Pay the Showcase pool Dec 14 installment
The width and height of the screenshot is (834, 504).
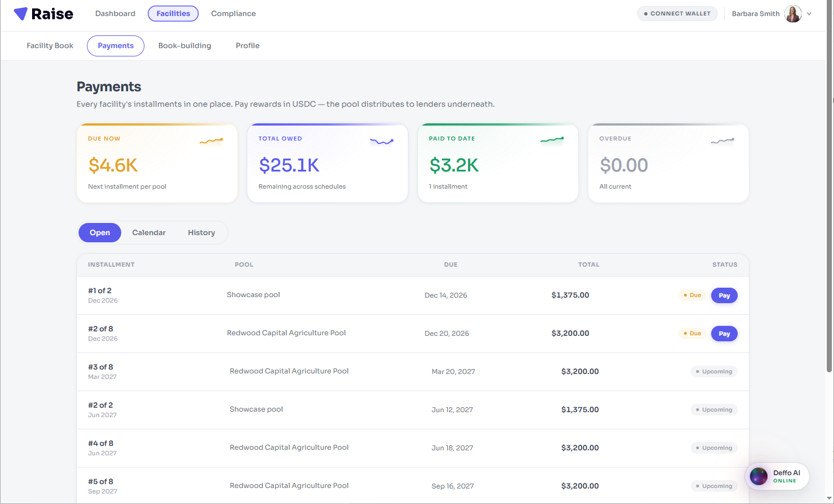point(724,295)
